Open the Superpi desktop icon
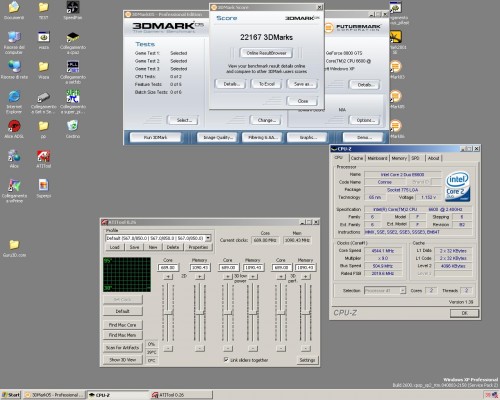 [43, 188]
